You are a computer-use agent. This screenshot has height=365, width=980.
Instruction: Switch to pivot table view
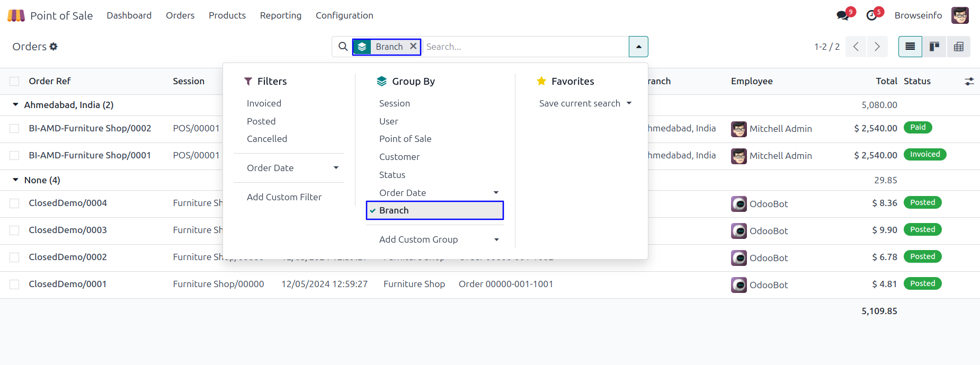[x=958, y=47]
